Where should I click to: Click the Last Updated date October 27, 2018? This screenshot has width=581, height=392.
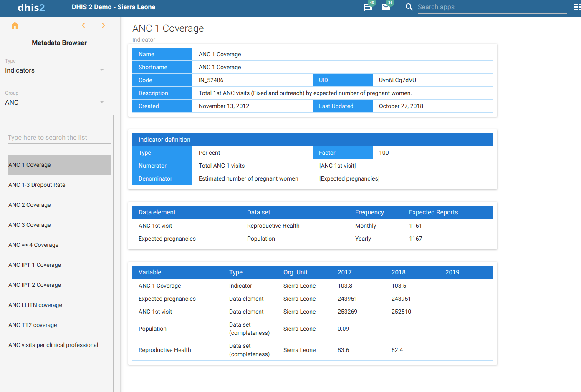tap(401, 106)
